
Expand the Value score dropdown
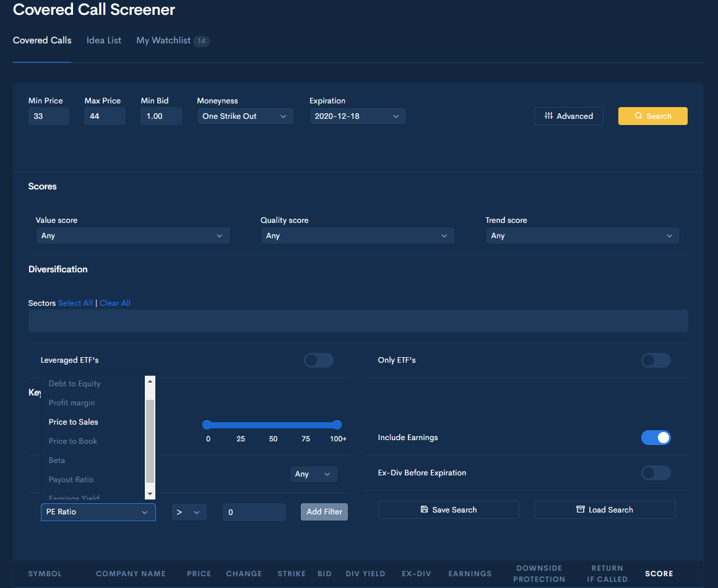pyautogui.click(x=133, y=235)
